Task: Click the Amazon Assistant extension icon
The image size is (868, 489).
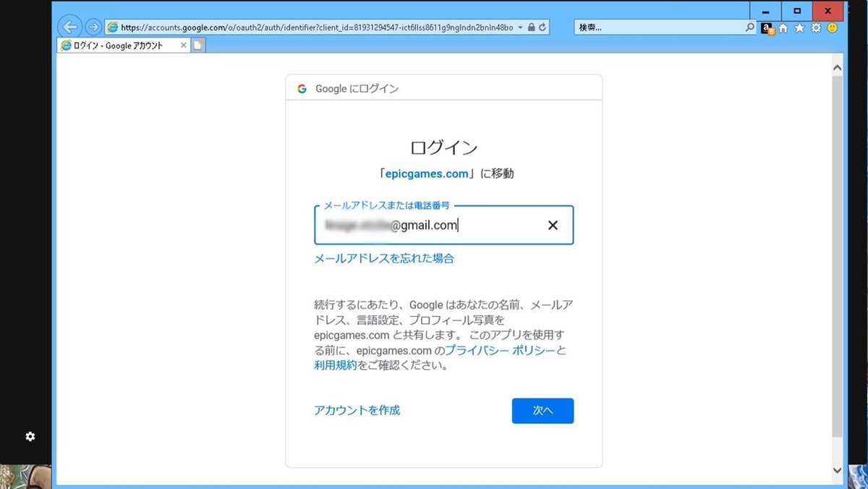Action: pyautogui.click(x=766, y=27)
